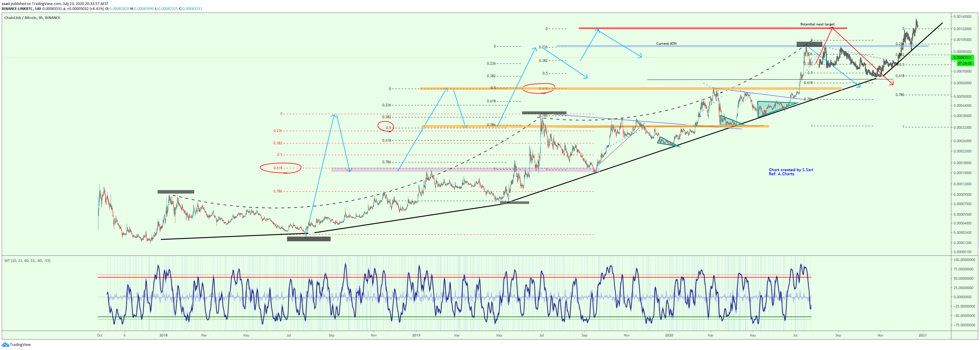Click the 'ssari' author name in header
The image size is (980, 350).
pyautogui.click(x=6, y=4)
